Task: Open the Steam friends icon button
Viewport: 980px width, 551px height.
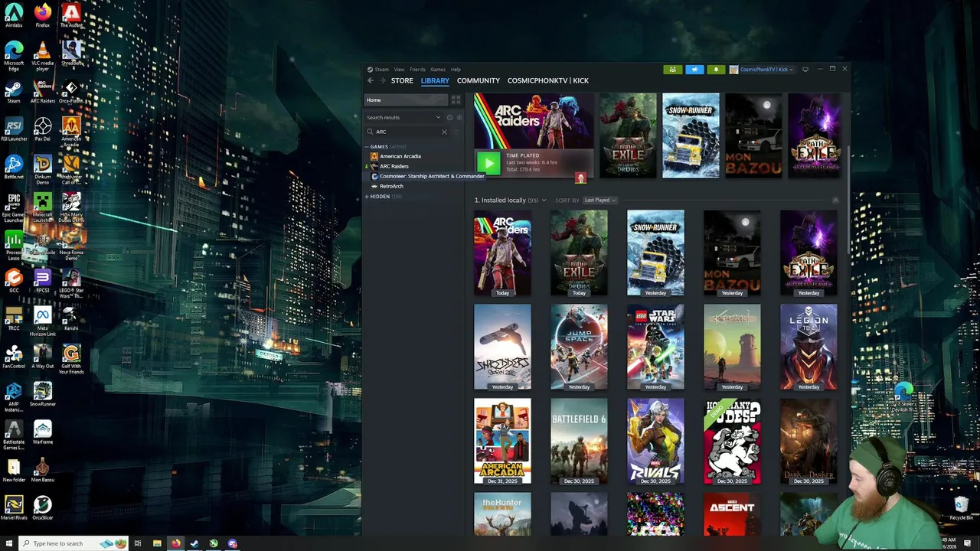Action: [673, 70]
